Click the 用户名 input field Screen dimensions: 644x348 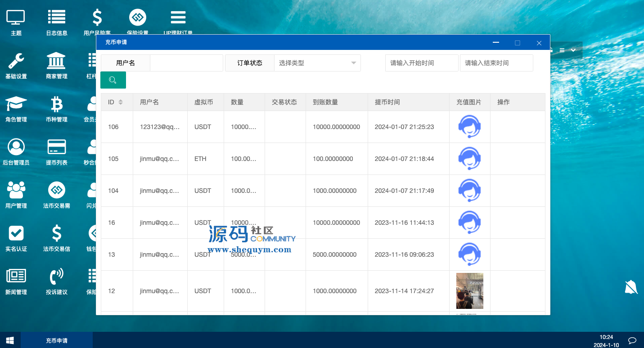(x=186, y=63)
